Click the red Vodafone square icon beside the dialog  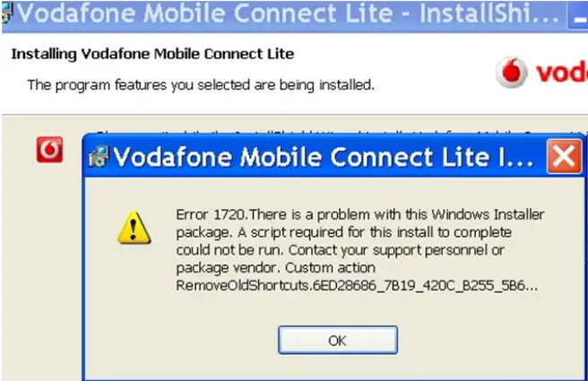(x=49, y=150)
